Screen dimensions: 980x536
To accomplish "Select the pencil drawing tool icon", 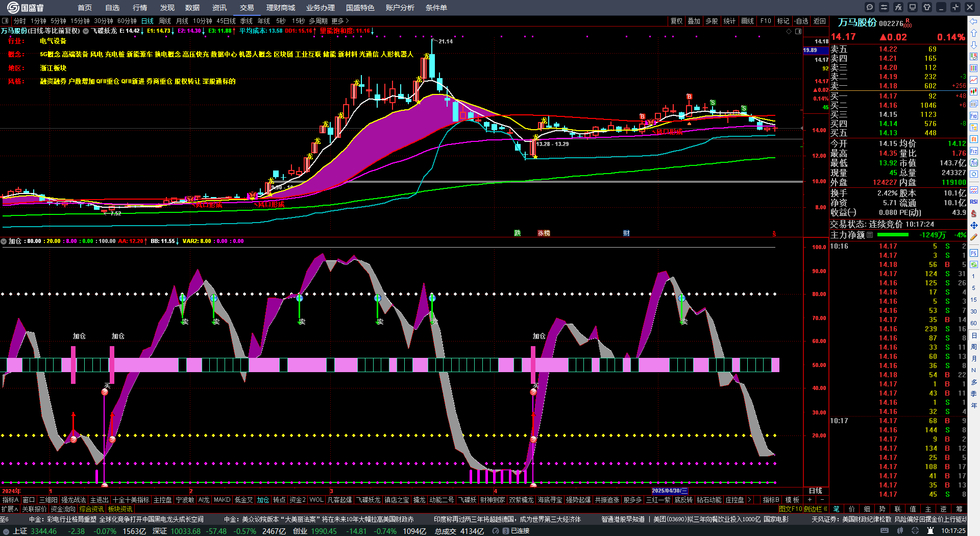I will click(974, 237).
